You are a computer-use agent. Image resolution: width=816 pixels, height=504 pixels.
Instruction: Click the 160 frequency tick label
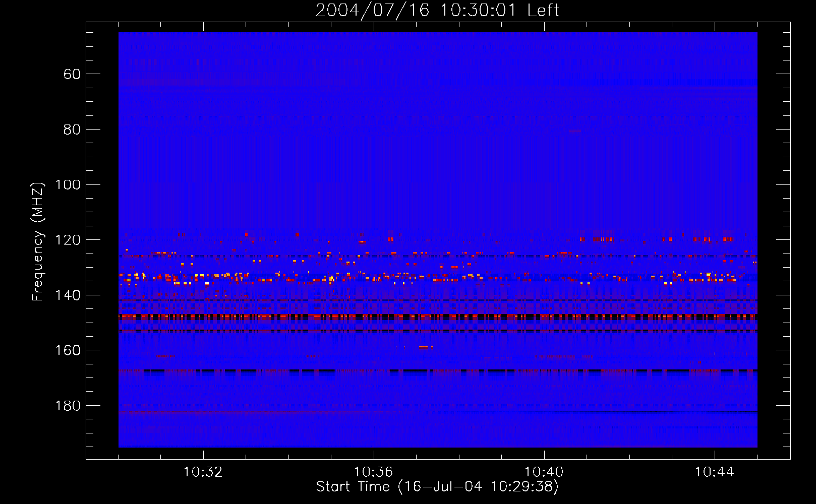point(68,350)
